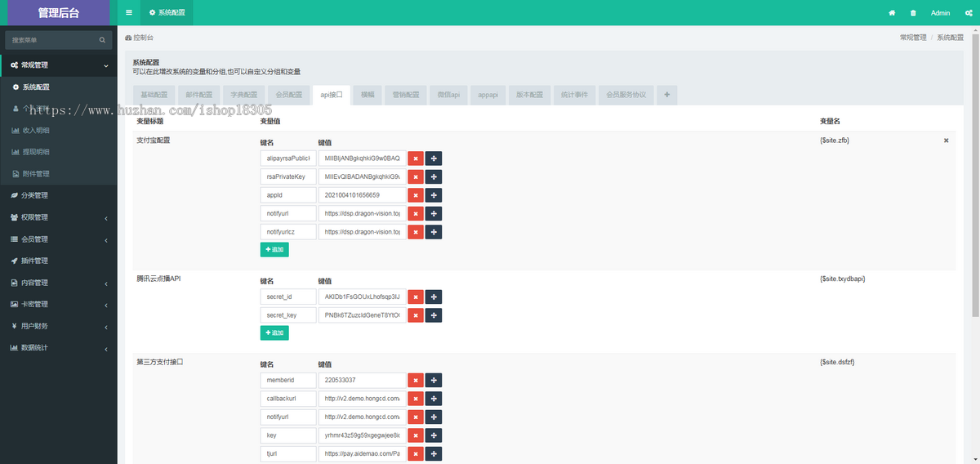Click 常规管理 in the breadcrumb path

913,38
